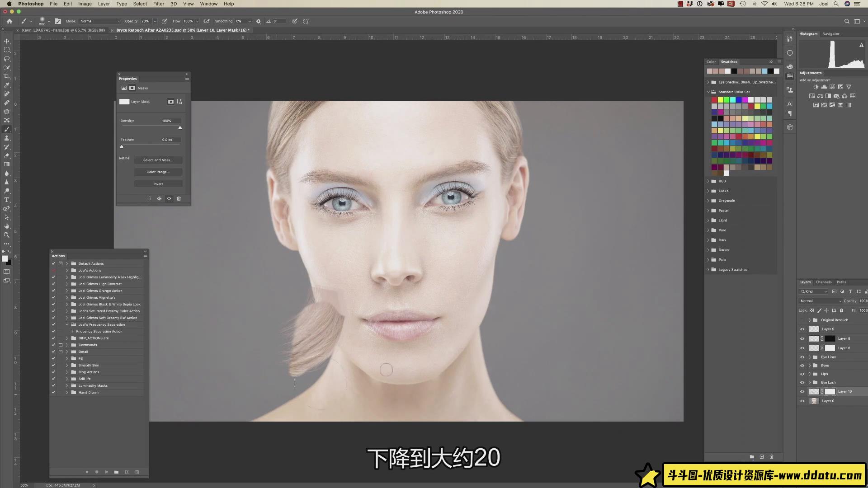Select the Lasso tool
Image resolution: width=868 pixels, height=488 pixels.
(7, 59)
